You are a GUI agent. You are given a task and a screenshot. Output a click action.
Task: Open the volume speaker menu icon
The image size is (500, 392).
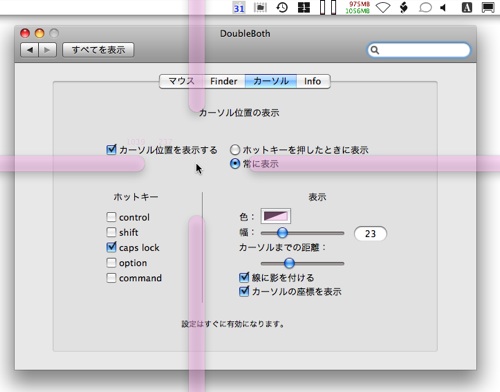443,7
